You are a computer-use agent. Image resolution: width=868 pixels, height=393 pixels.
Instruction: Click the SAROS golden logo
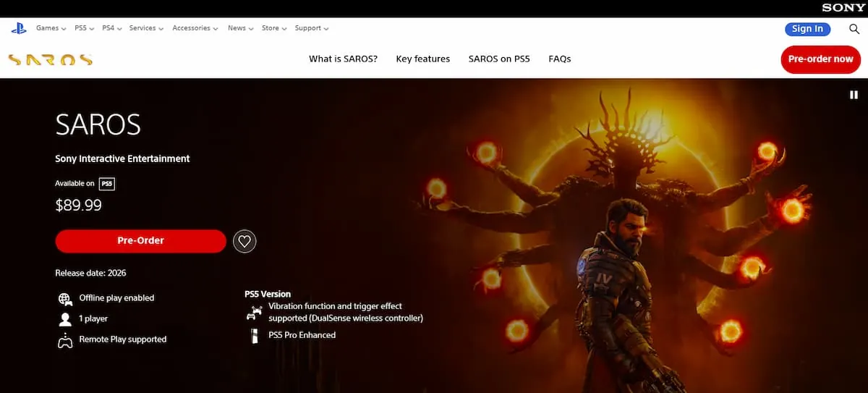(x=50, y=59)
